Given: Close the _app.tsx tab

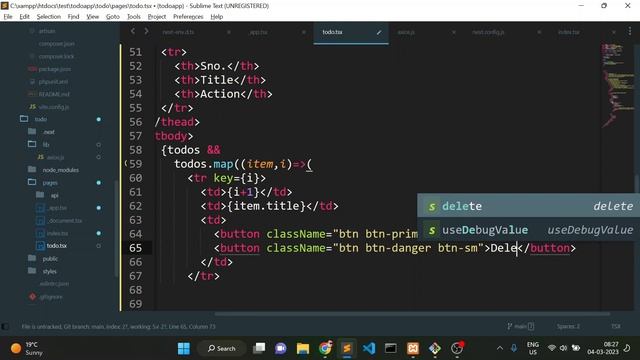Looking at the screenshot, I should (x=304, y=32).
